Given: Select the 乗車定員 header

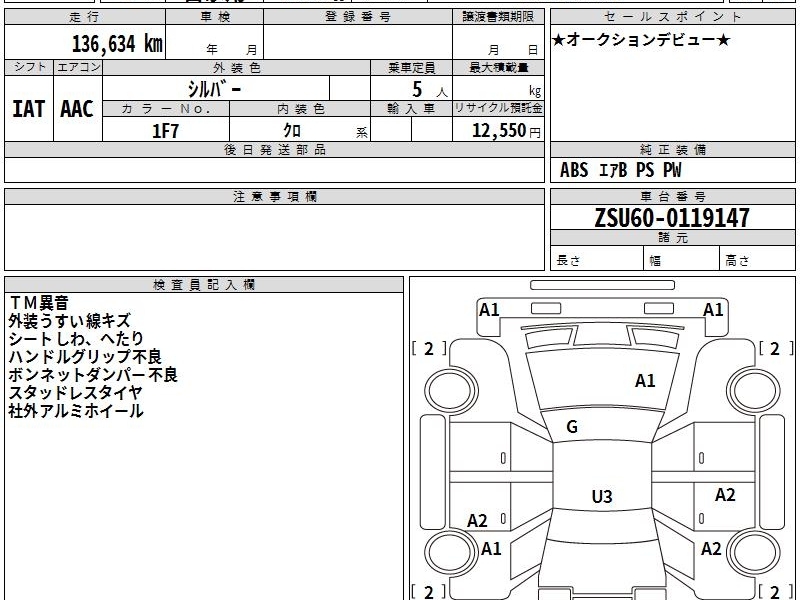Looking at the screenshot, I should [x=411, y=67].
